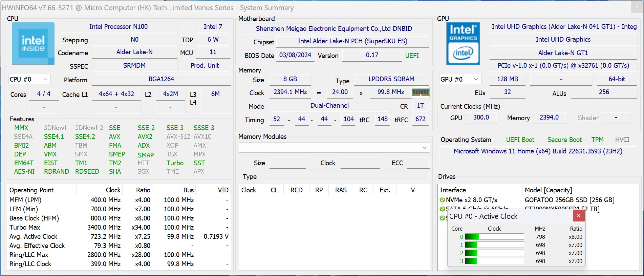Click the TPM status label
Image resolution: width=644 pixels, height=276 pixels.
tap(597, 140)
